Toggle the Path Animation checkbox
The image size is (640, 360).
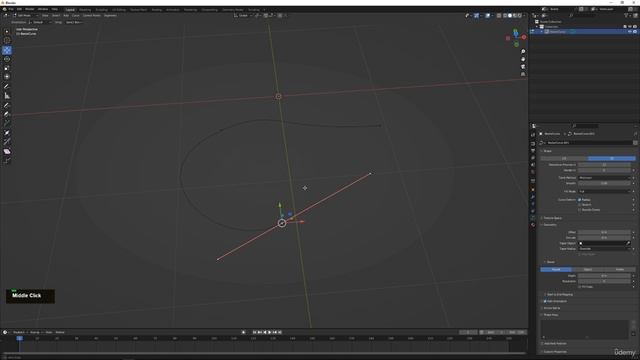(545, 301)
